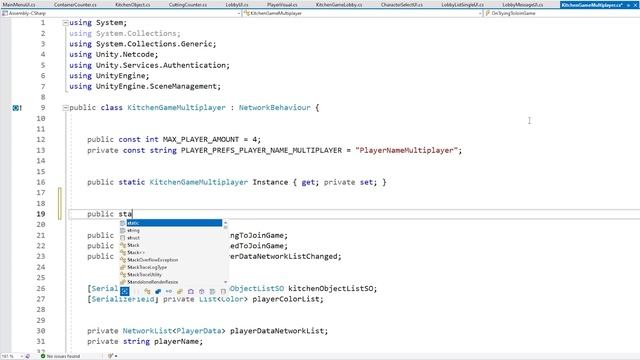This screenshot has width=640, height=360.
Task: Place cursor in the 'sta' text on line 19
Action: click(125, 214)
